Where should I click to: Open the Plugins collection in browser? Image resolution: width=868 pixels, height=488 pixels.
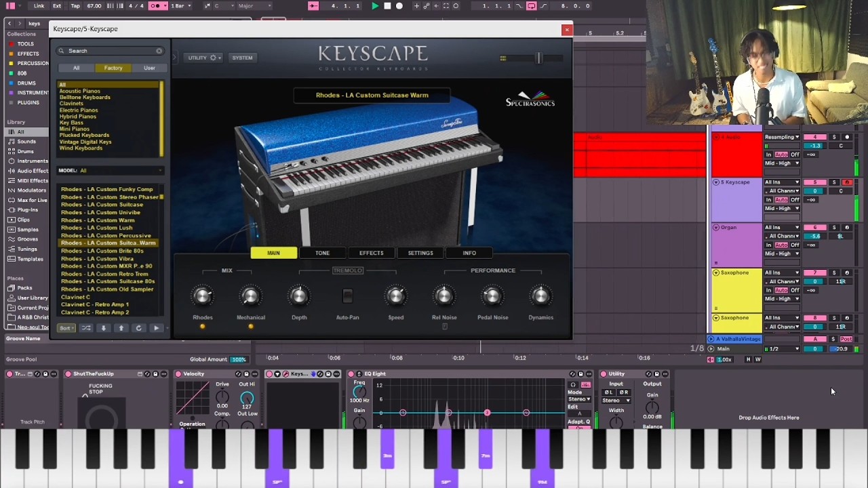coord(28,102)
